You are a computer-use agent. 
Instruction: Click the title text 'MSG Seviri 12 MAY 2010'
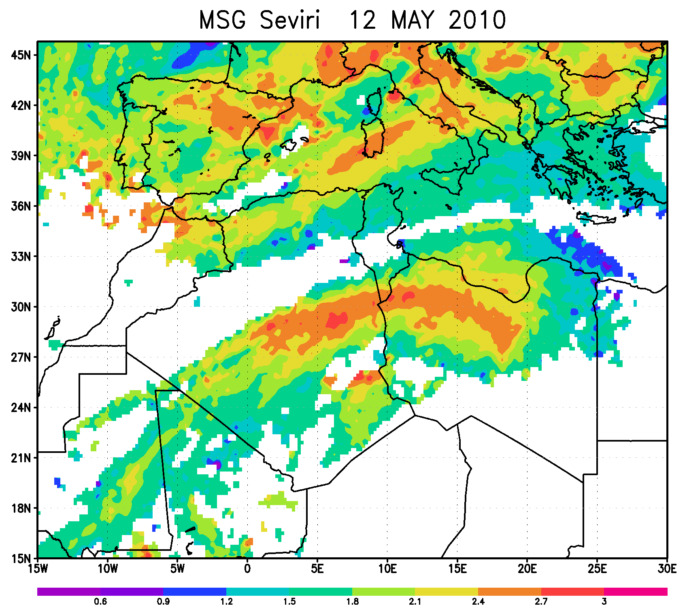pyautogui.click(x=352, y=20)
